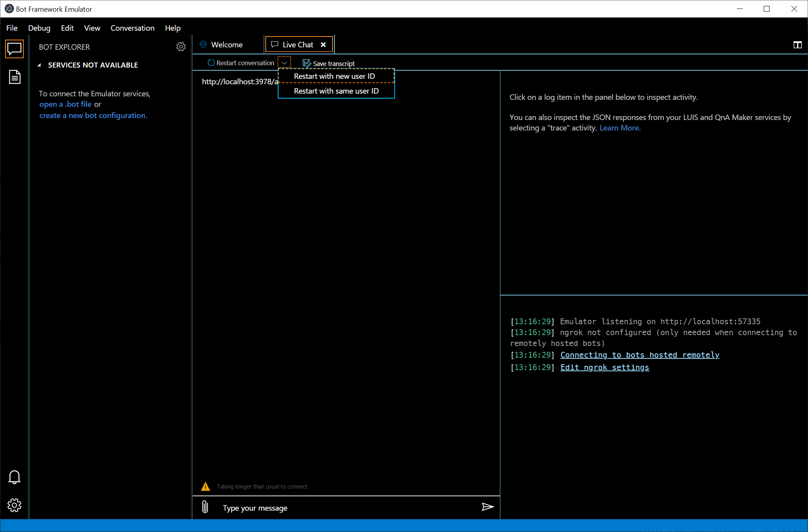Screen dimensions: 808x532
Task: Click the 'Taking longer than usual to connect' warning icon
Action: click(205, 486)
